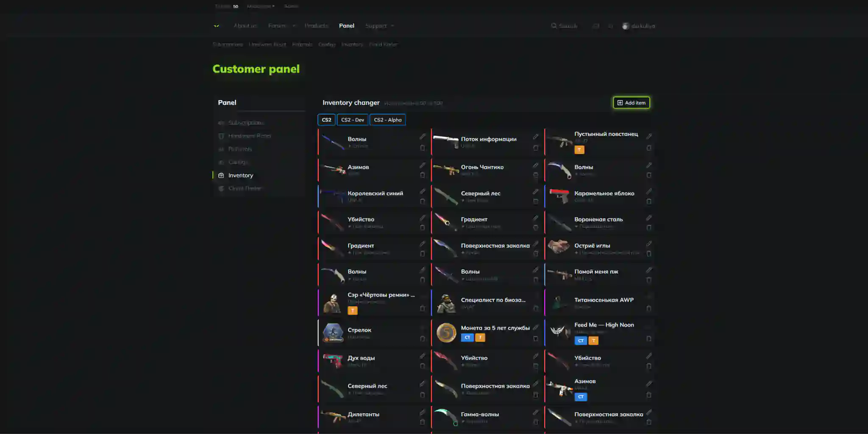The image size is (868, 434).
Task: Click the Карамельное яблоко pistol thumbnail
Action: [559, 196]
